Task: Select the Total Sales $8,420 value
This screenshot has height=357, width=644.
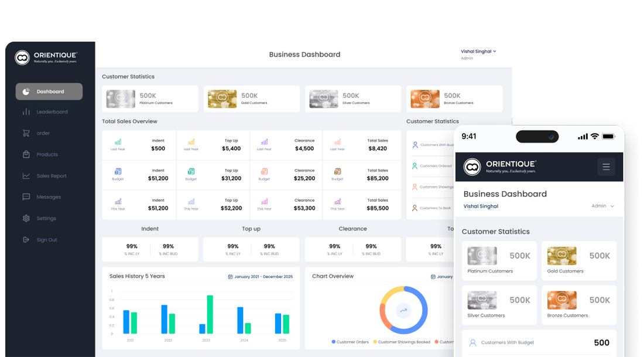Action: [378, 148]
